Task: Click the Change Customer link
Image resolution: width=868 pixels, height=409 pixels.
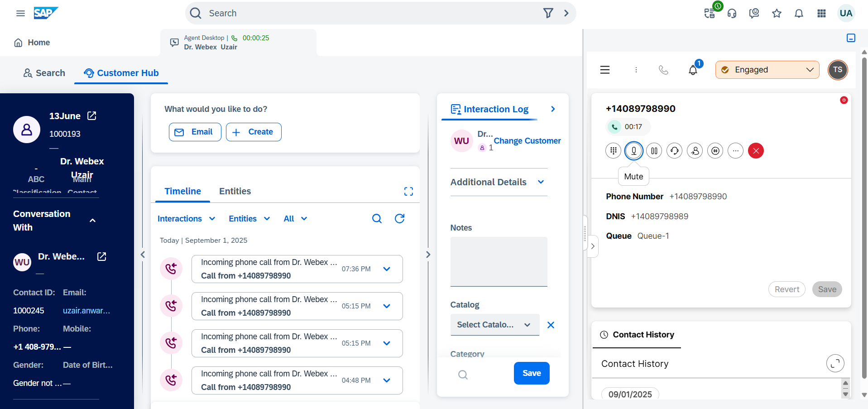Action: pyautogui.click(x=527, y=141)
